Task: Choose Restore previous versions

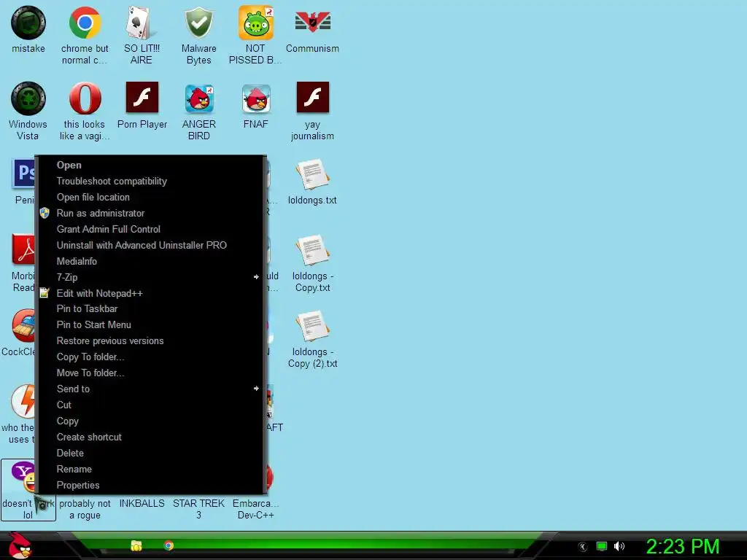Action: [x=150, y=341]
